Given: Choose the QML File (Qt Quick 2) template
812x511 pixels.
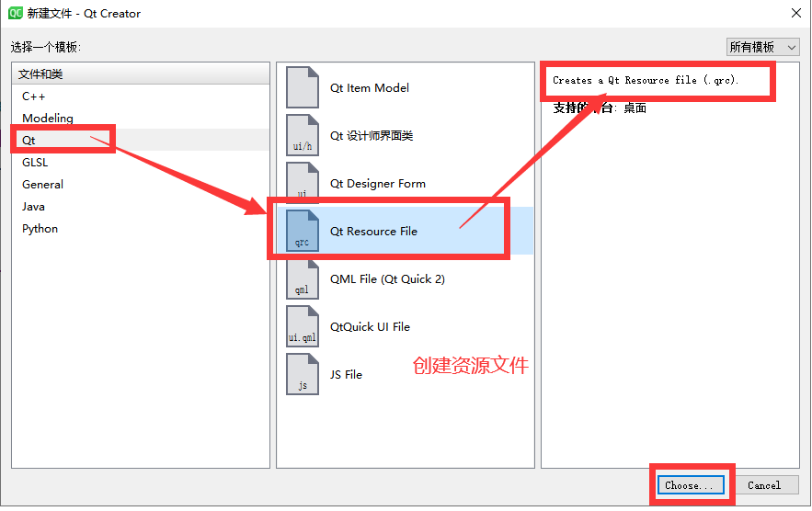Looking at the screenshot, I should 405,278.
